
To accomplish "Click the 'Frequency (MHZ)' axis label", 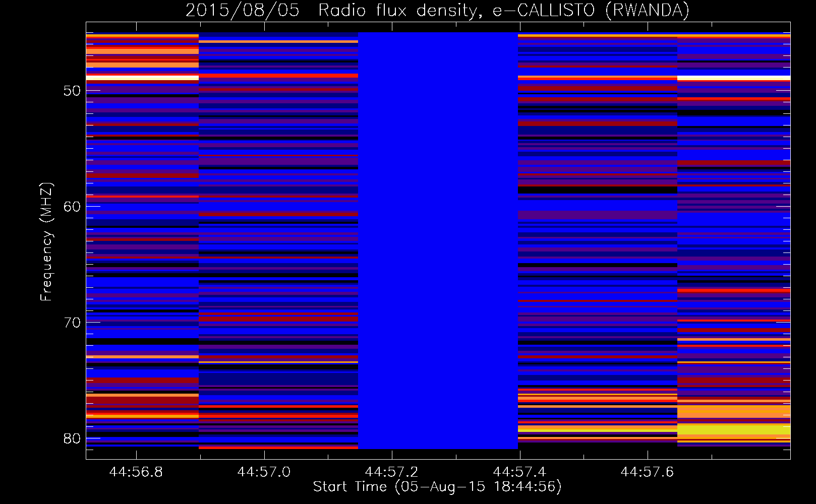I will tap(46, 242).
